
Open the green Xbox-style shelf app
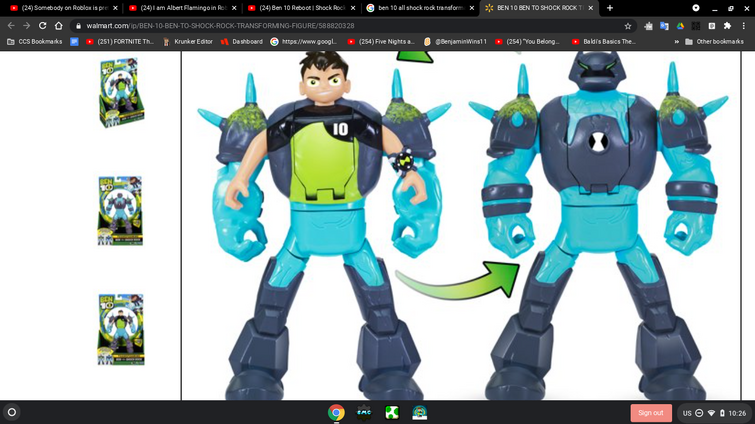(x=392, y=412)
